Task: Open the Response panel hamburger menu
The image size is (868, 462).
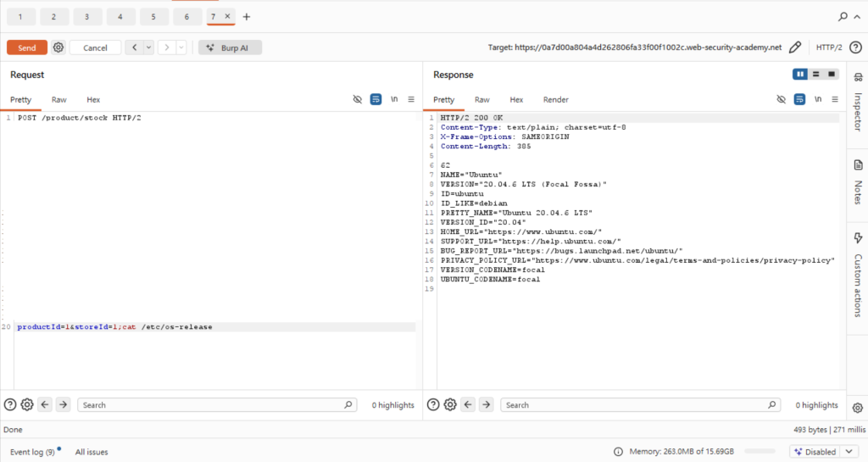Action: [835, 99]
